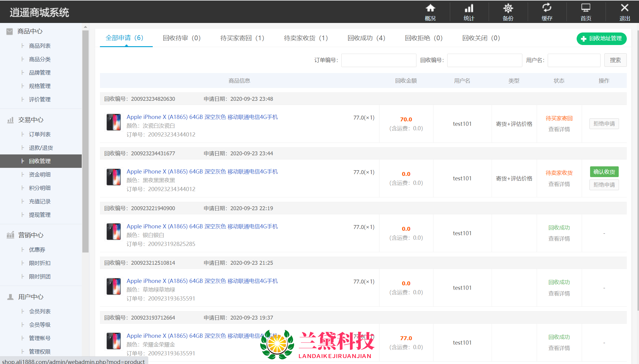This screenshot has width=639, height=364.
Task: Click 查看详情 link for first recycle record
Action: tap(559, 129)
